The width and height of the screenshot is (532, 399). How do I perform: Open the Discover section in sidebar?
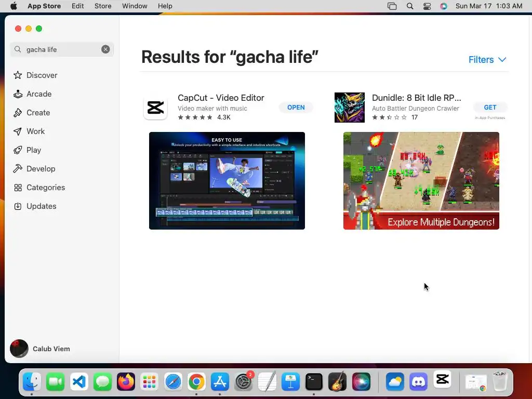click(35, 75)
